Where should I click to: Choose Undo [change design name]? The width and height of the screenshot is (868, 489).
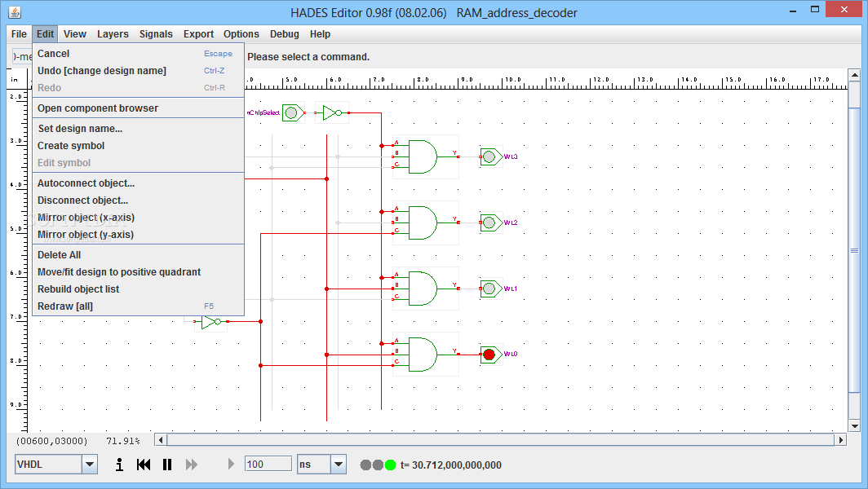[139, 71]
